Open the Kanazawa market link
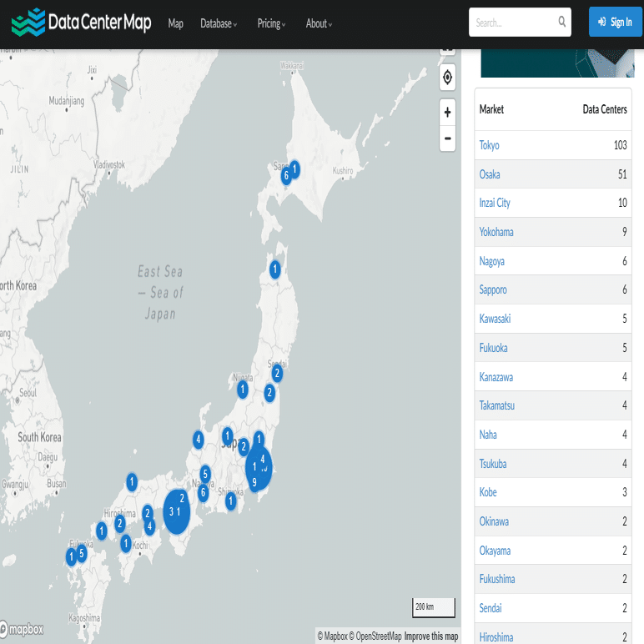 pos(496,377)
